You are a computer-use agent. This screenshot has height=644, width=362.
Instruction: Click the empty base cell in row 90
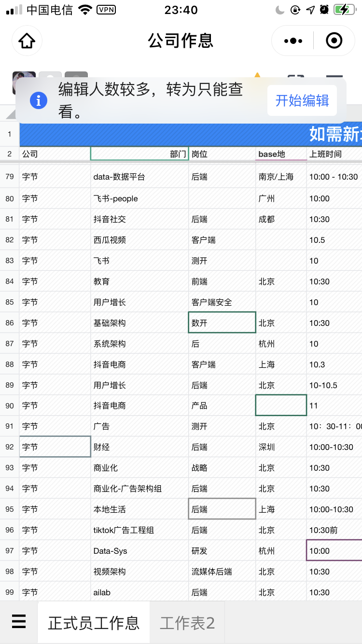point(281,406)
